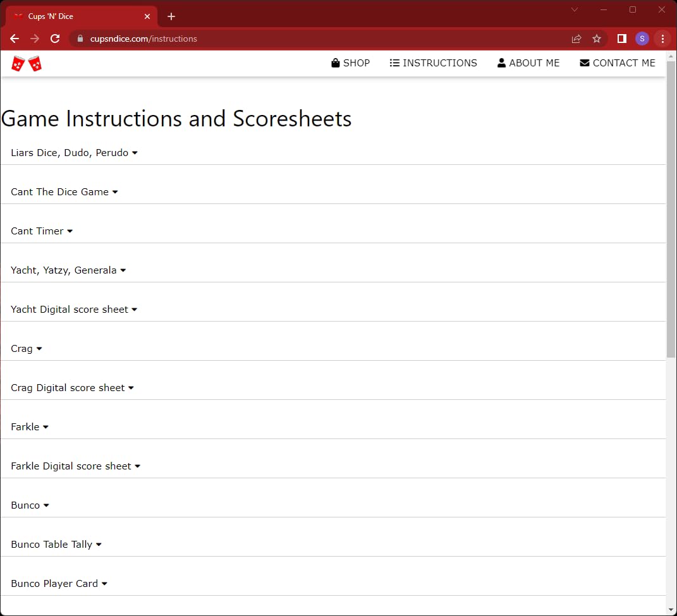Viewport: 677px width, 616px height.
Task: Open the SHOP menu item
Action: pyautogui.click(x=351, y=63)
